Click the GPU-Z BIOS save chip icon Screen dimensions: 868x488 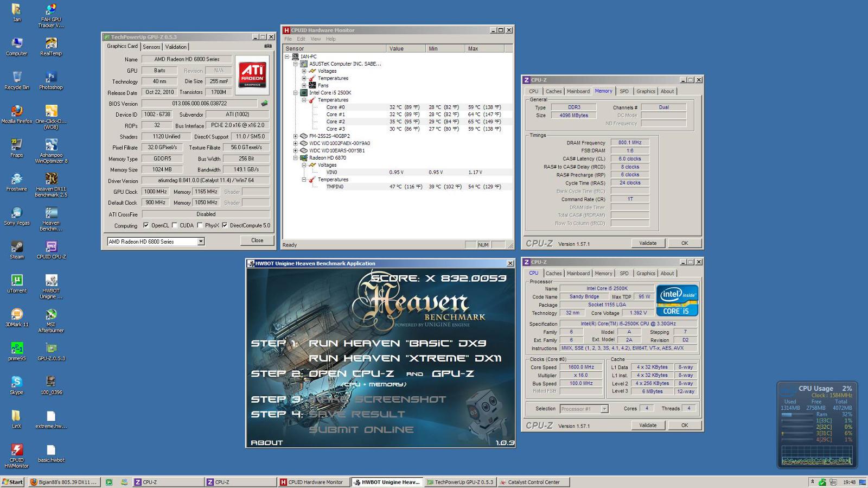pos(264,103)
